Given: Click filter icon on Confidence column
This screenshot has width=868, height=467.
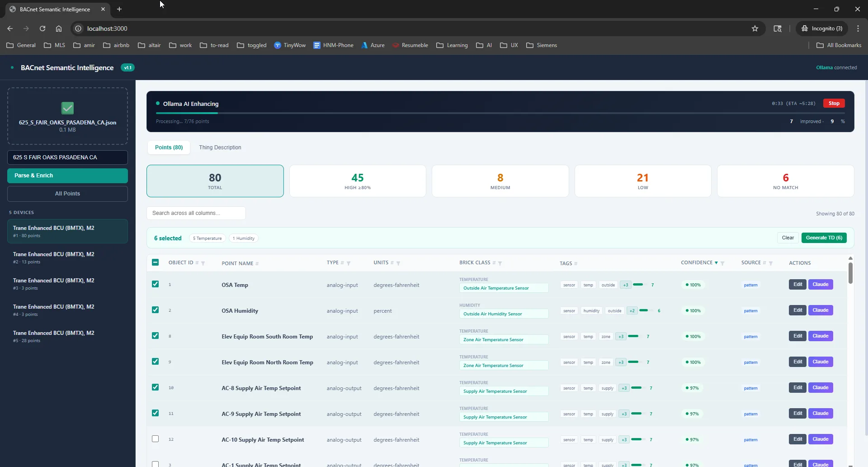Looking at the screenshot, I should tap(722, 263).
